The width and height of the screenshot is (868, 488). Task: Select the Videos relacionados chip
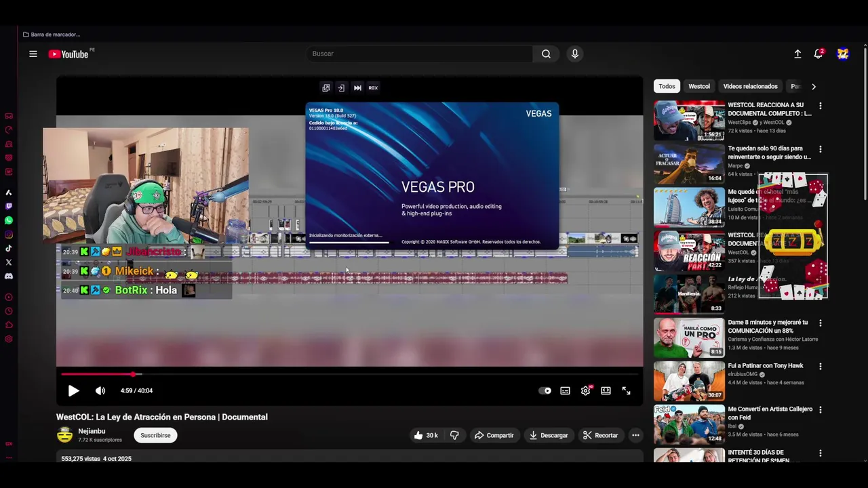tap(750, 86)
